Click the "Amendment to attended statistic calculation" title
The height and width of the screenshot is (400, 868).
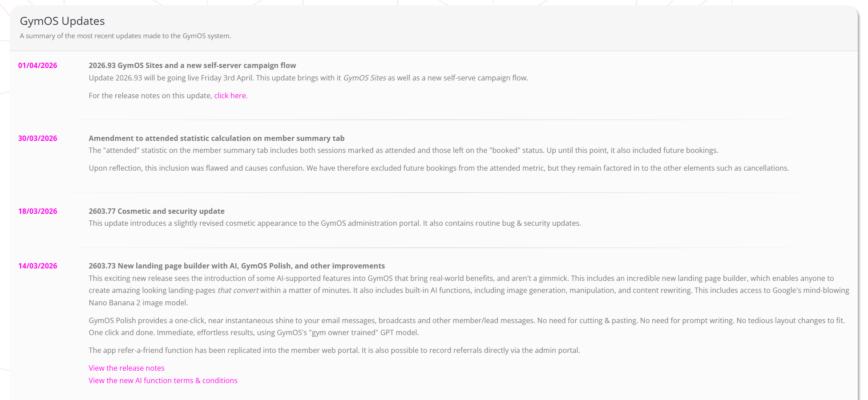(x=216, y=138)
